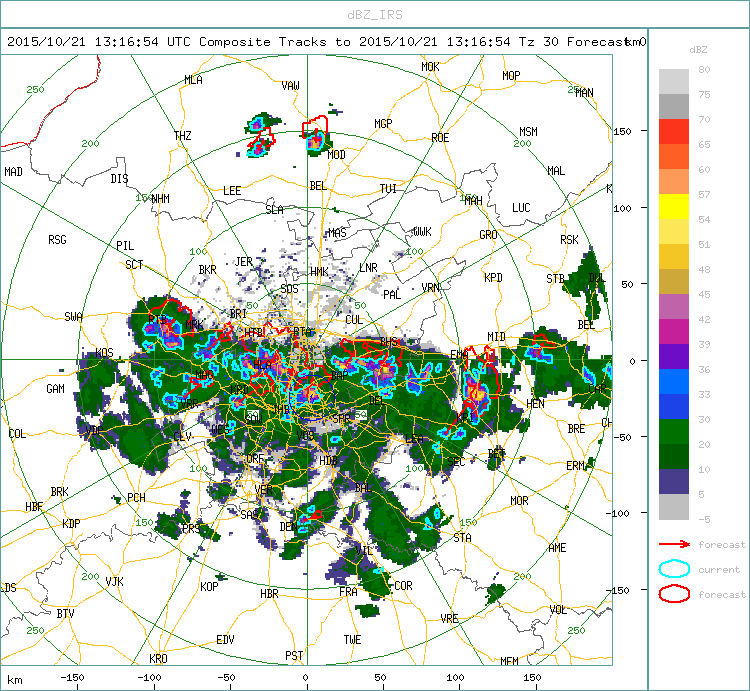Click the HBR station label
The height and width of the screenshot is (691, 750).
point(269,593)
